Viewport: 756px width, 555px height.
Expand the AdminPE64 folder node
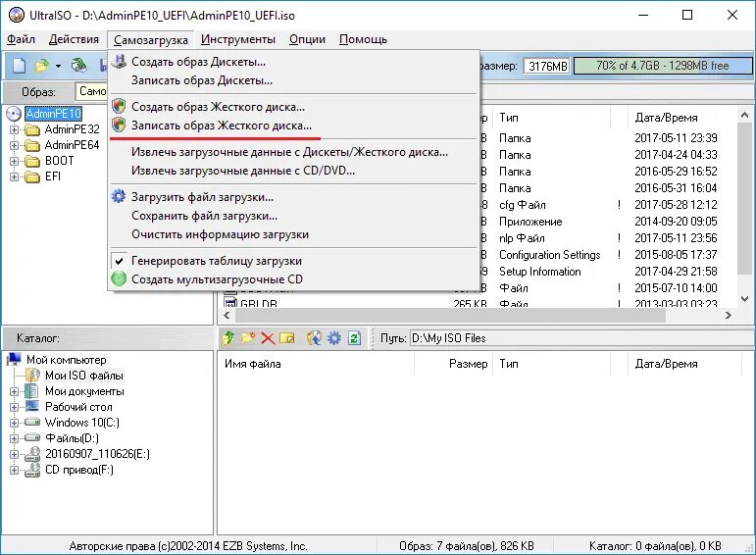[x=14, y=145]
